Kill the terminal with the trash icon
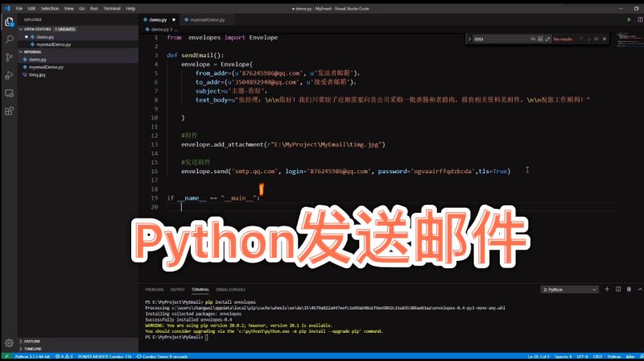644x361 pixels. pos(629,289)
